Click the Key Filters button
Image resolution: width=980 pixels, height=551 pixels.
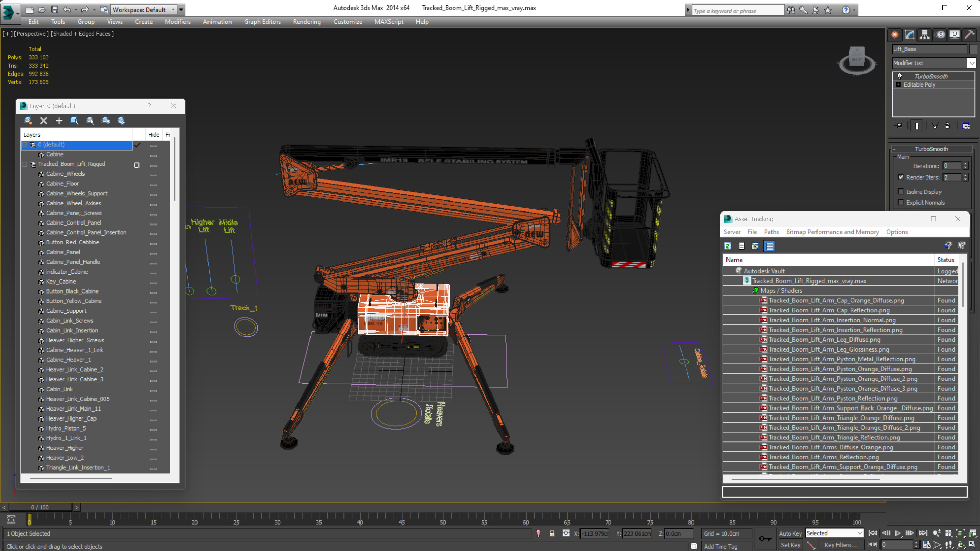[841, 545]
